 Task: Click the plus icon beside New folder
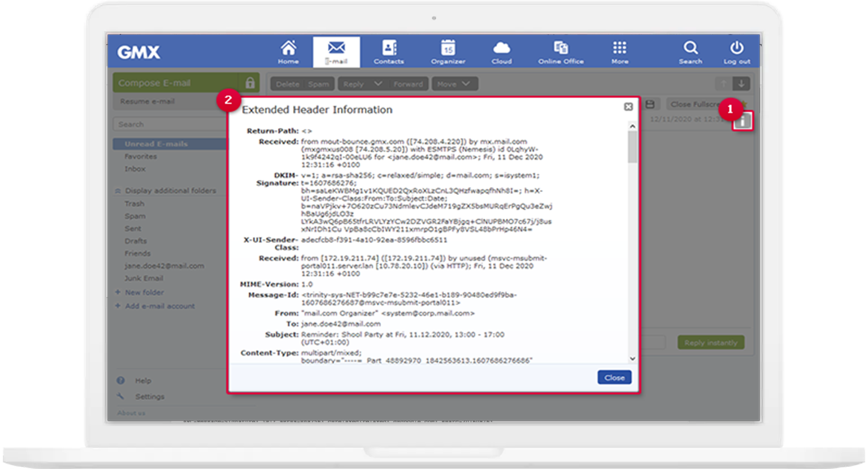coord(118,292)
